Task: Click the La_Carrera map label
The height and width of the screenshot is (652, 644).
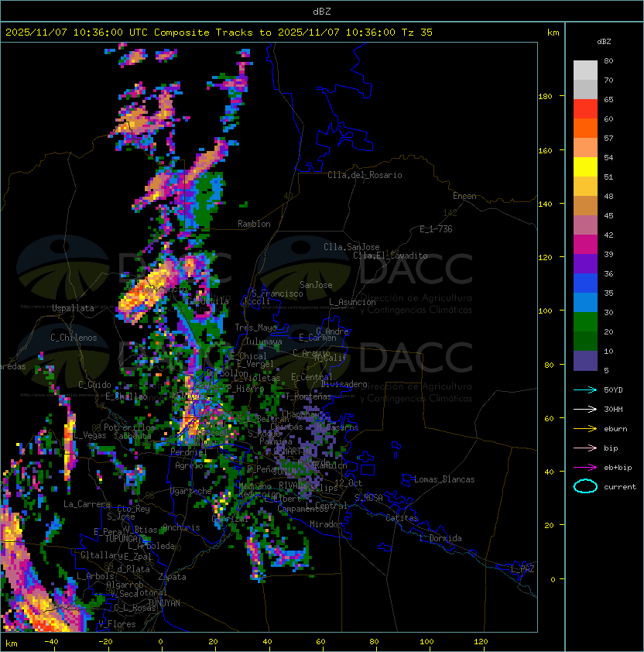Action: point(87,504)
